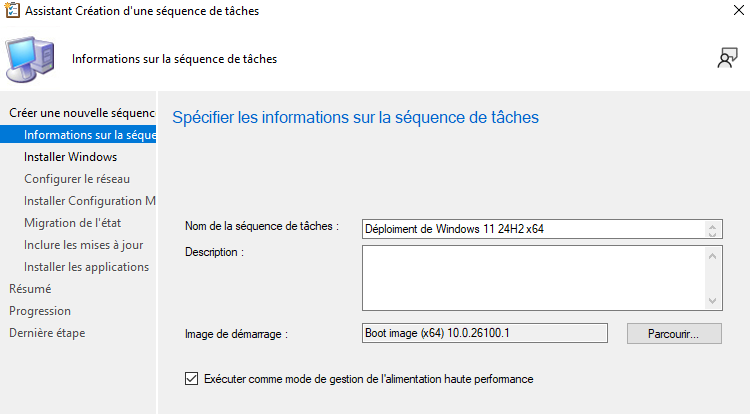Select the Progression step in sidebar

pyautogui.click(x=40, y=311)
